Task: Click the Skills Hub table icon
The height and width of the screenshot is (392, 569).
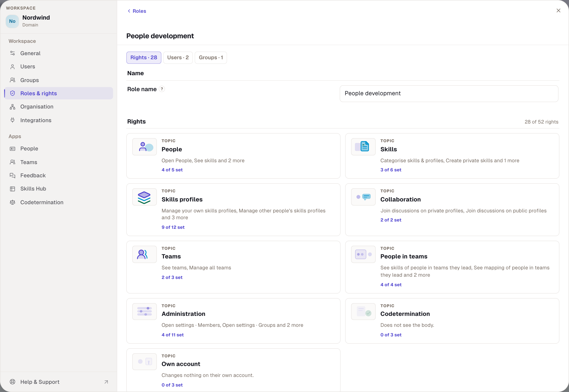Action: [x=13, y=189]
